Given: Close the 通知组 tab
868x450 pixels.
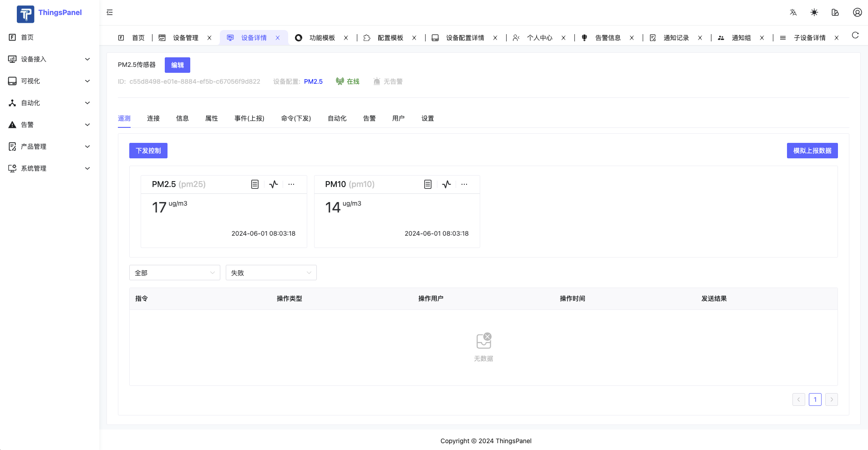Looking at the screenshot, I should click(762, 38).
